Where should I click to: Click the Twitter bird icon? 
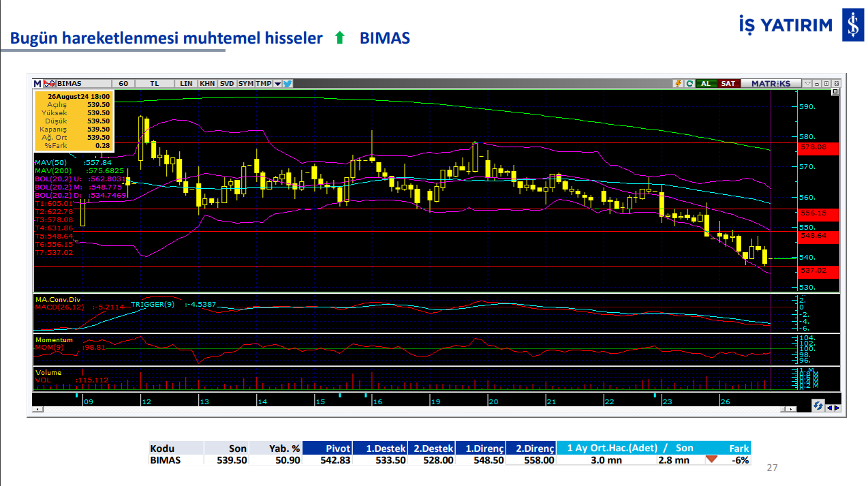pos(288,83)
